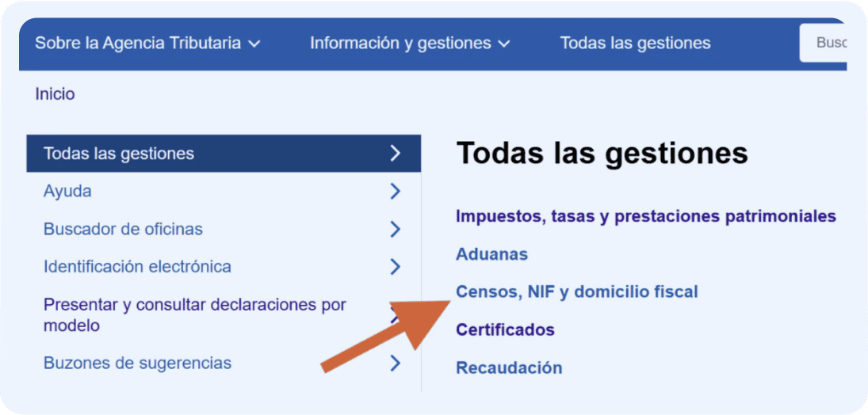Open the Ayuda sidebar link

(x=67, y=192)
